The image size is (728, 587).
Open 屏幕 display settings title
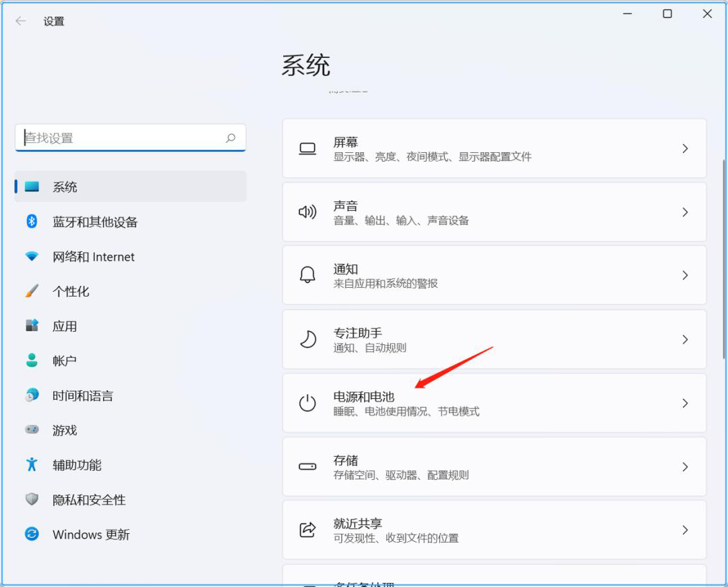[x=345, y=142]
